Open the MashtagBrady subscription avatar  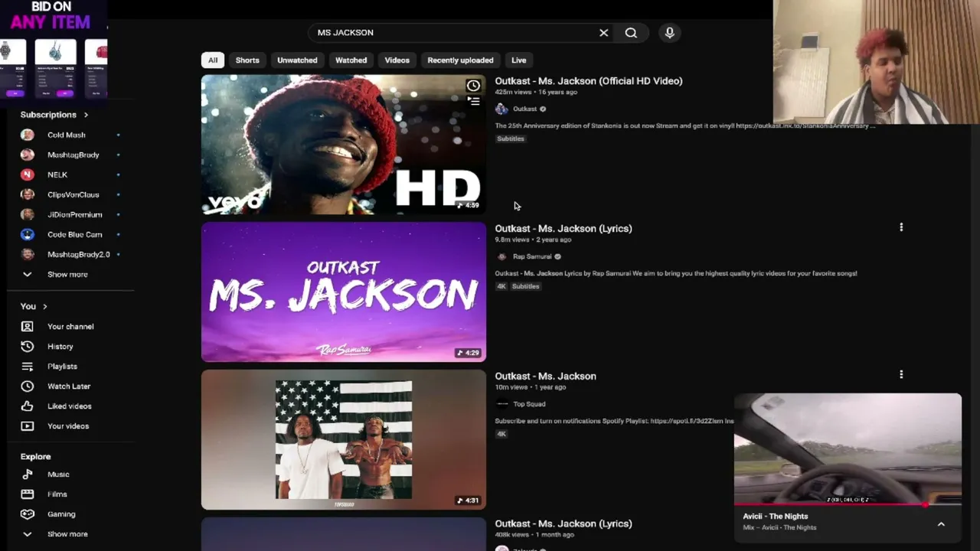pos(28,155)
